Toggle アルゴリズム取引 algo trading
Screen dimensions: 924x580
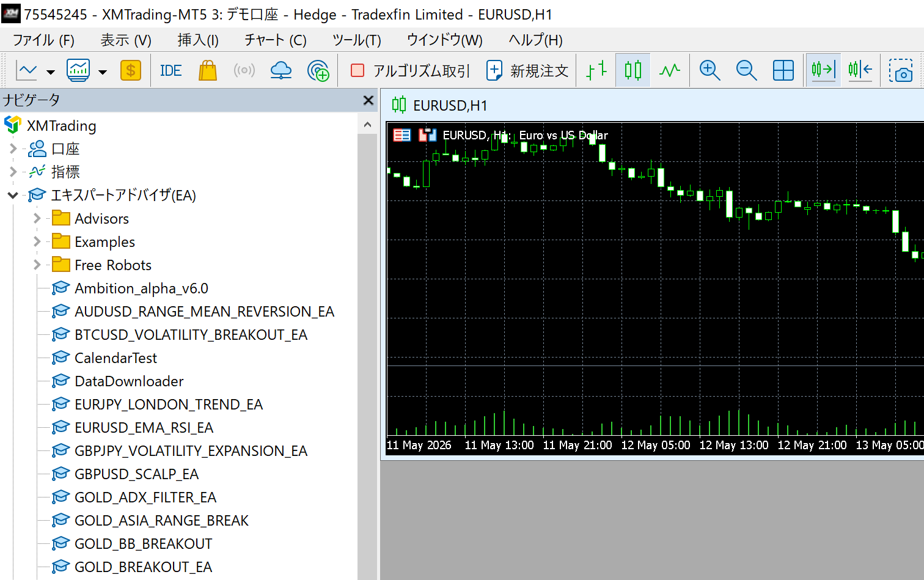pyautogui.click(x=410, y=71)
